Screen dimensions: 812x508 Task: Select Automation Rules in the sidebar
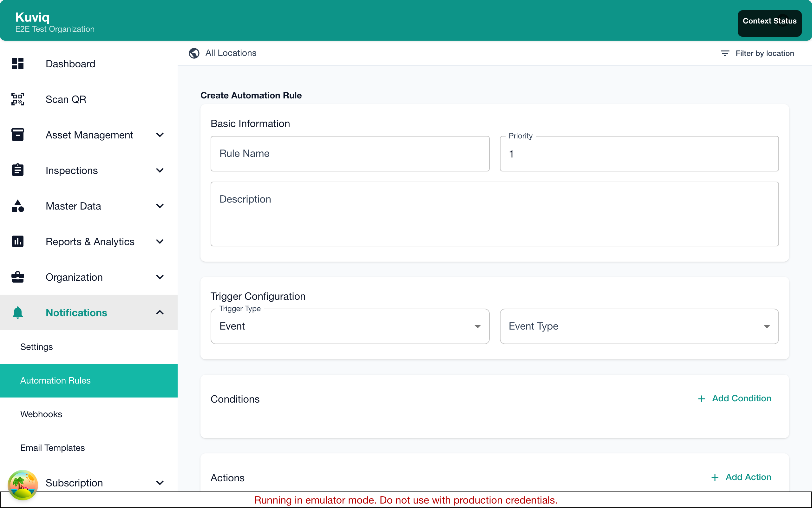tap(88, 381)
